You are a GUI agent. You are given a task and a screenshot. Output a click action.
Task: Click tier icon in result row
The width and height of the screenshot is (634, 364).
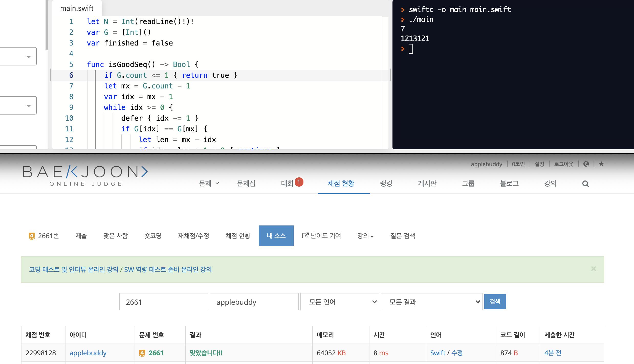[x=142, y=353]
